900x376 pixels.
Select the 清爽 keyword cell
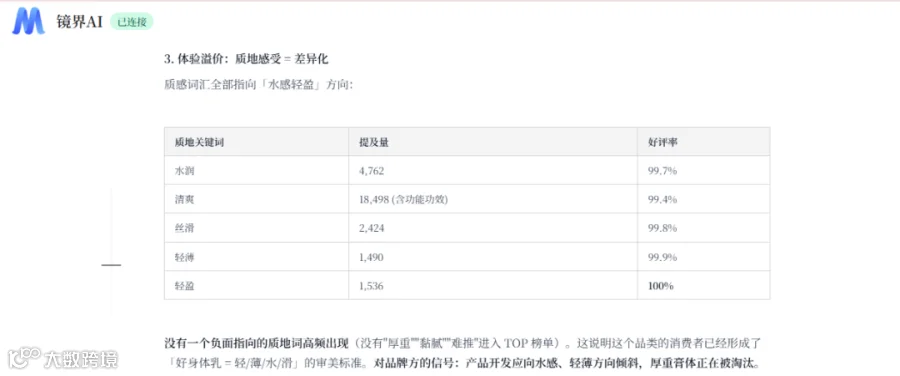257,199
